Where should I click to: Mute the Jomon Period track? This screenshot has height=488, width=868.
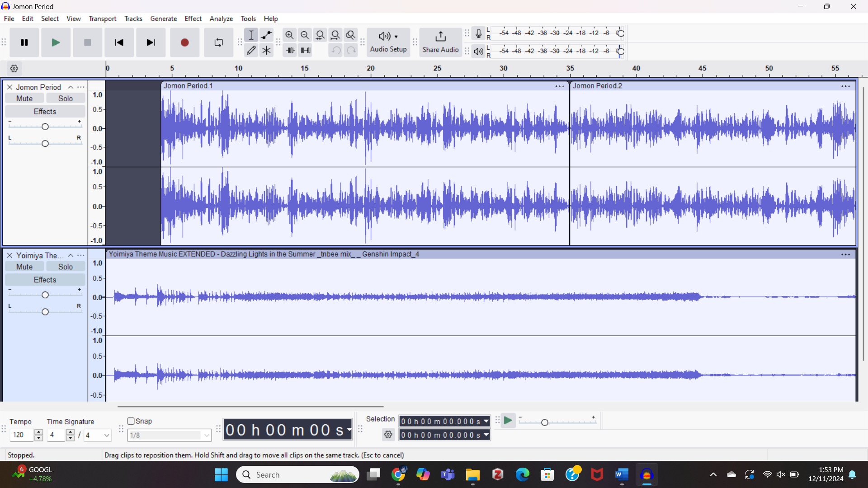(24, 99)
